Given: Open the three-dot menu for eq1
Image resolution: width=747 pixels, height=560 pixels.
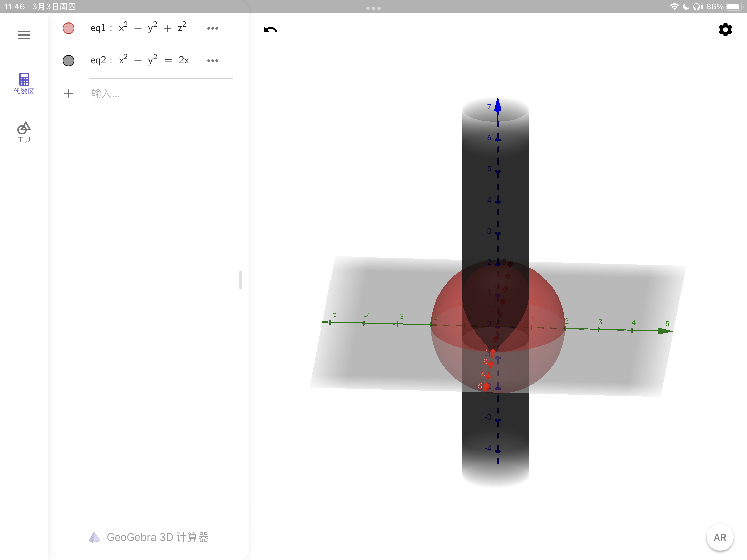Looking at the screenshot, I should coord(212,28).
